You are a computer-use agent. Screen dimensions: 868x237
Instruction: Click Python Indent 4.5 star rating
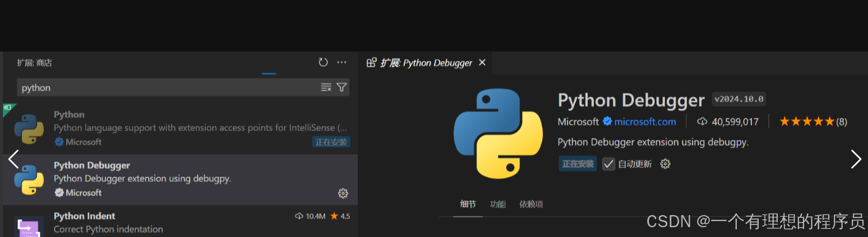click(x=340, y=216)
